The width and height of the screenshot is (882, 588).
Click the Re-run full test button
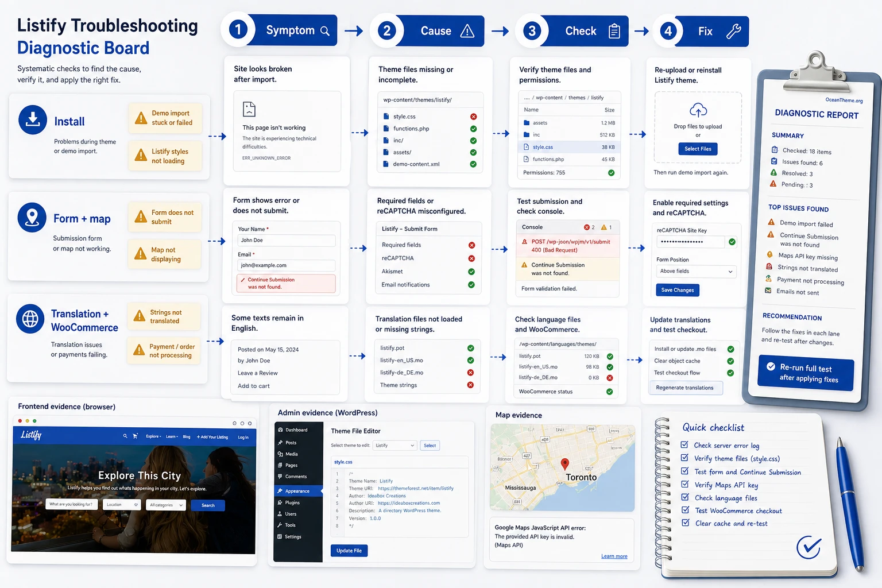806,373
